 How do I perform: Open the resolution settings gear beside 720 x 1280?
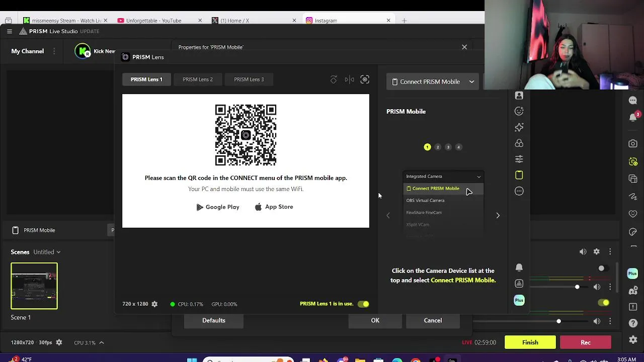154,304
